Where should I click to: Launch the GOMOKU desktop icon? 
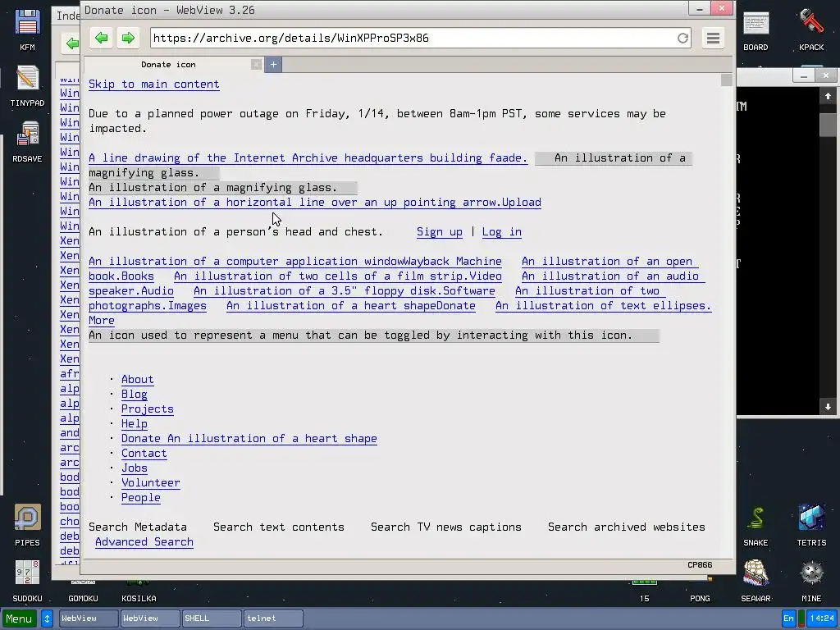[x=83, y=598]
